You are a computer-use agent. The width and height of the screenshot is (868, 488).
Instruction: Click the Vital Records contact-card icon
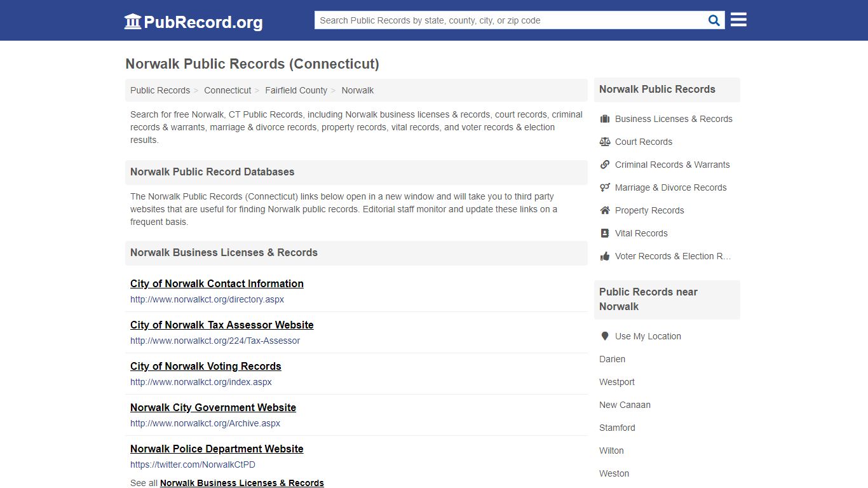coord(605,233)
